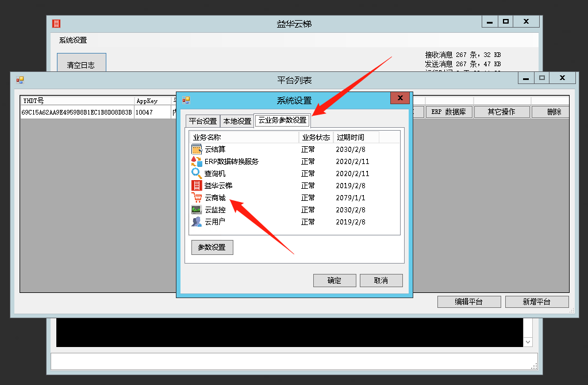
Task: Click the 益华云梯 red list icon
Action: pyautogui.click(x=197, y=185)
